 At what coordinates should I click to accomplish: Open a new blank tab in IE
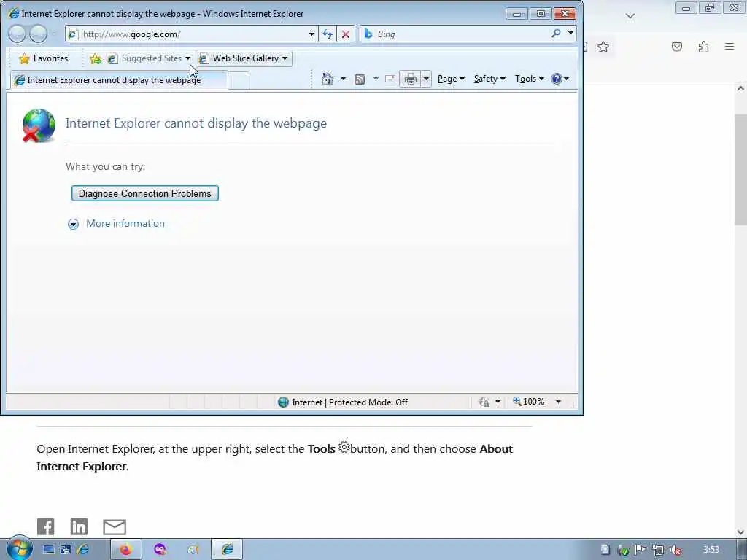point(239,80)
